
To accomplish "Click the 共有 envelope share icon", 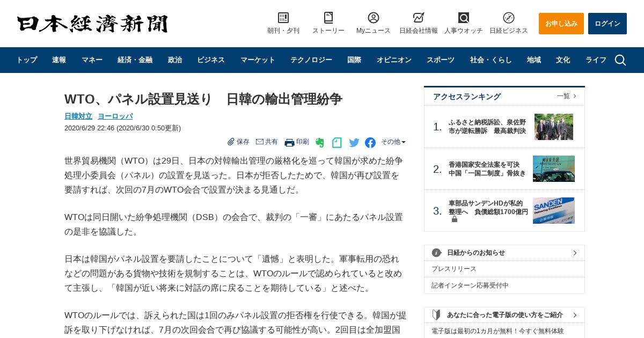I will [260, 142].
